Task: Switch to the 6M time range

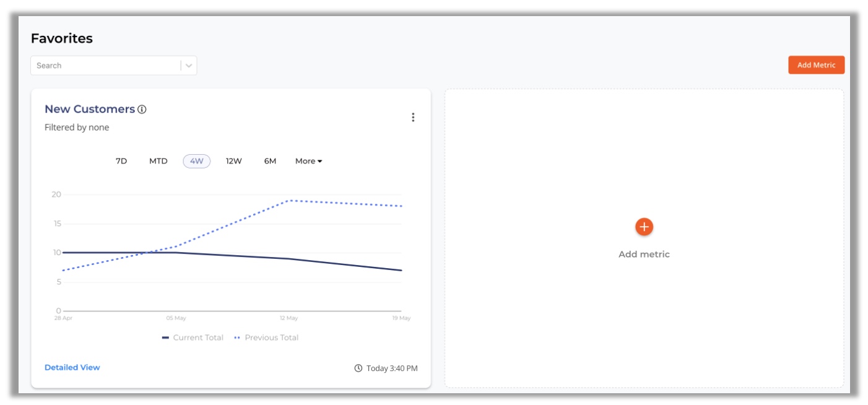Action: pyautogui.click(x=270, y=161)
